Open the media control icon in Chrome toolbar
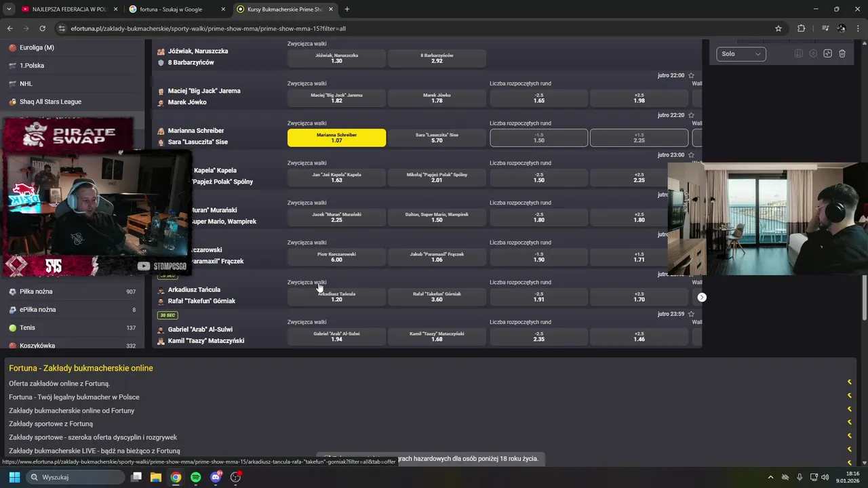 pos(825,28)
